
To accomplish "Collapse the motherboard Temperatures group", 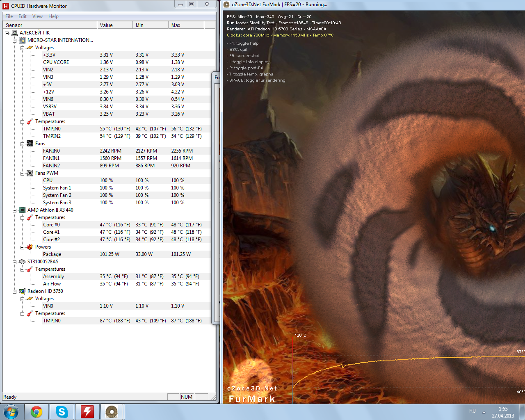I will point(22,121).
